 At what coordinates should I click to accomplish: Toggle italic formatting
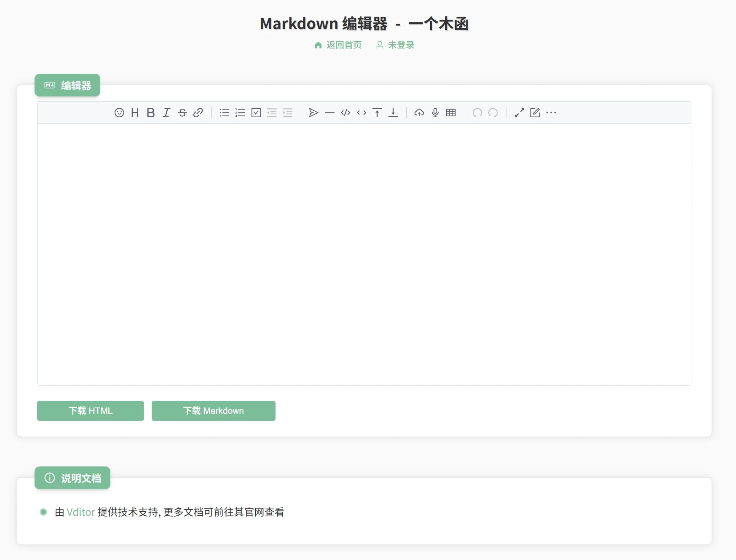point(166,113)
